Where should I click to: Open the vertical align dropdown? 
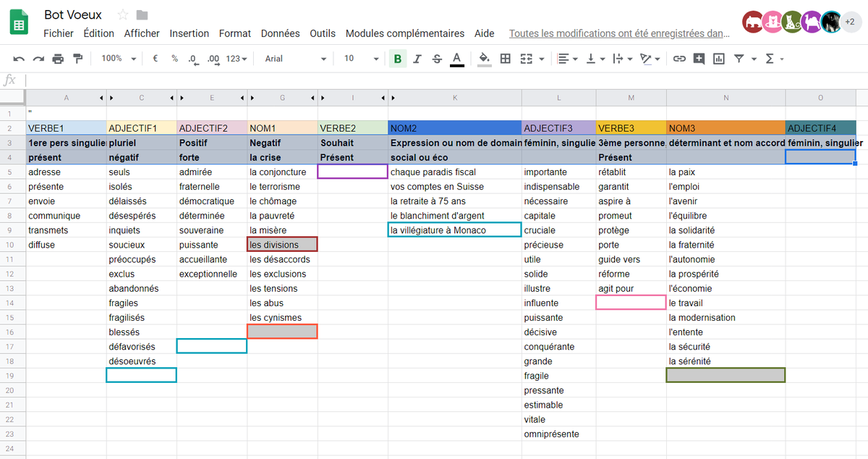click(x=595, y=59)
